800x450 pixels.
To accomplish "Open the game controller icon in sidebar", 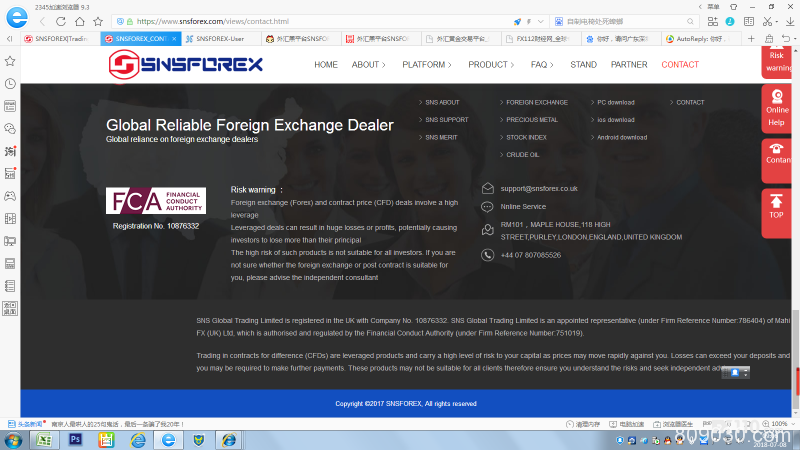I will point(10,196).
